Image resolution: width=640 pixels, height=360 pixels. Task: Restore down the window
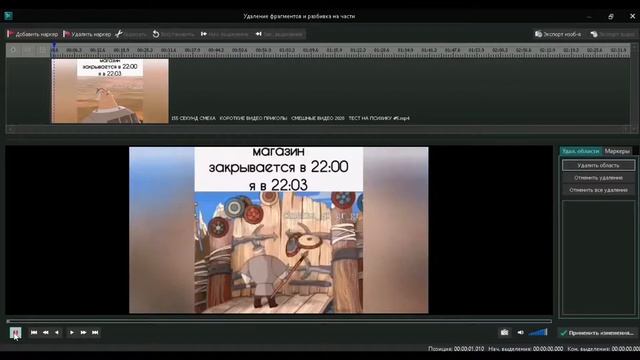[611, 16]
